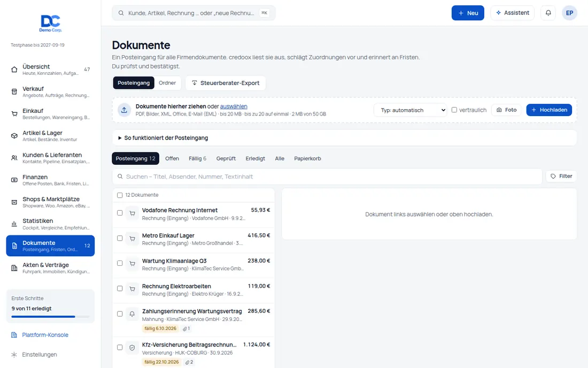Tick the Metro Einkauf Lager checkbox

120,238
